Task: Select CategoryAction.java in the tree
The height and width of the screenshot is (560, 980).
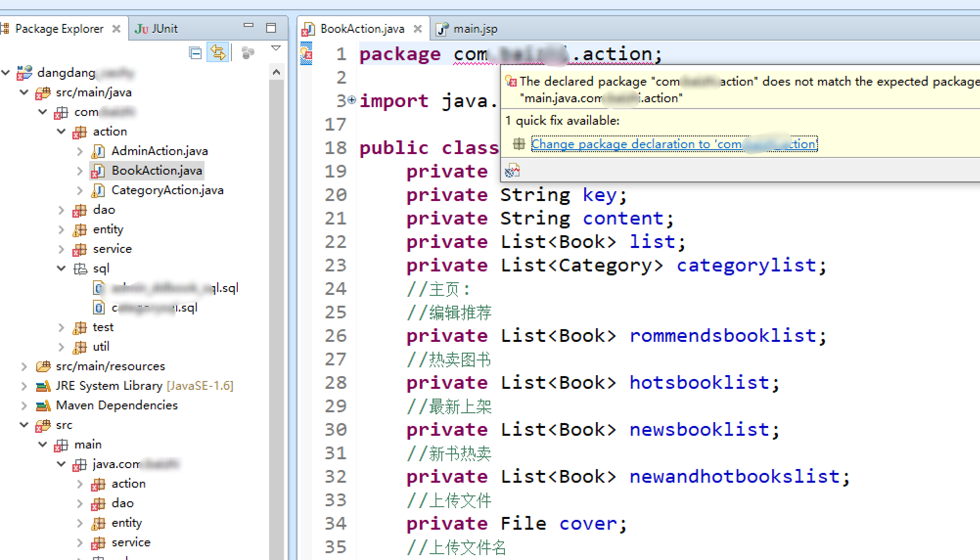Action: 167,190
